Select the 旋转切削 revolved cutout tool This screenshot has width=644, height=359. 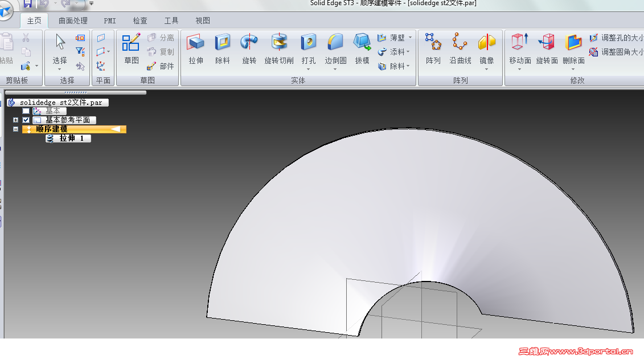point(279,48)
